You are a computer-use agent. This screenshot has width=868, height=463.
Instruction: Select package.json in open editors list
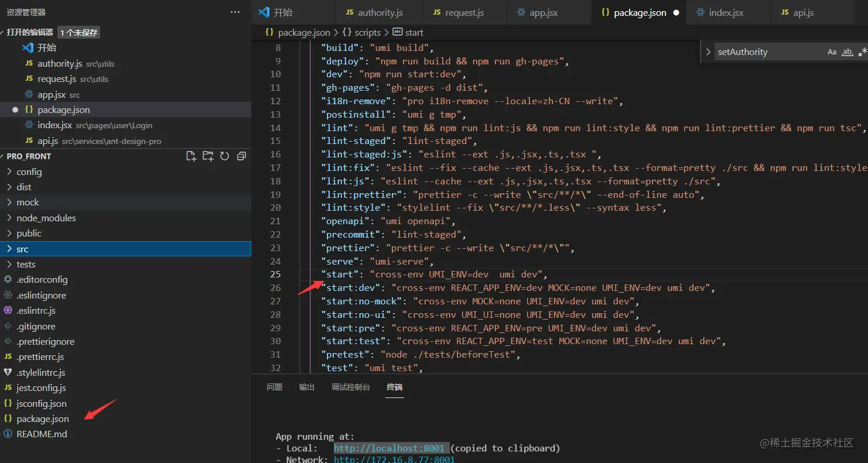[x=125, y=109]
